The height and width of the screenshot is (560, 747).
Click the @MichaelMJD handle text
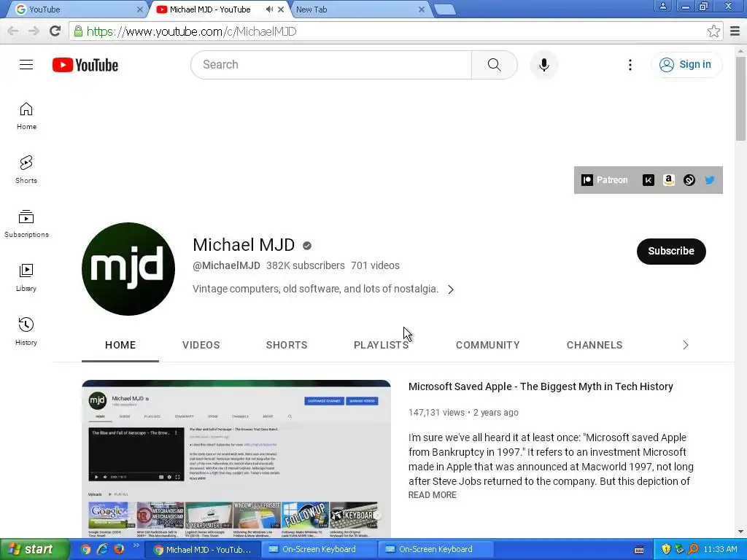click(x=226, y=265)
